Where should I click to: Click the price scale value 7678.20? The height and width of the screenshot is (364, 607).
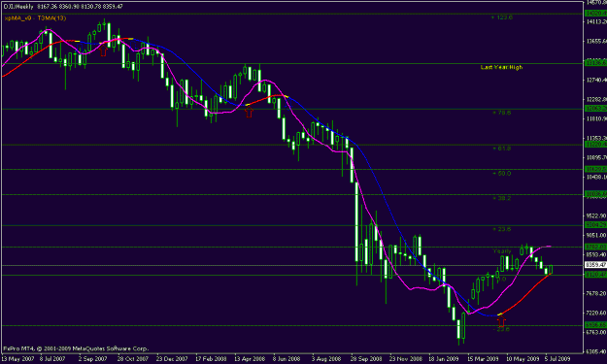(596, 293)
